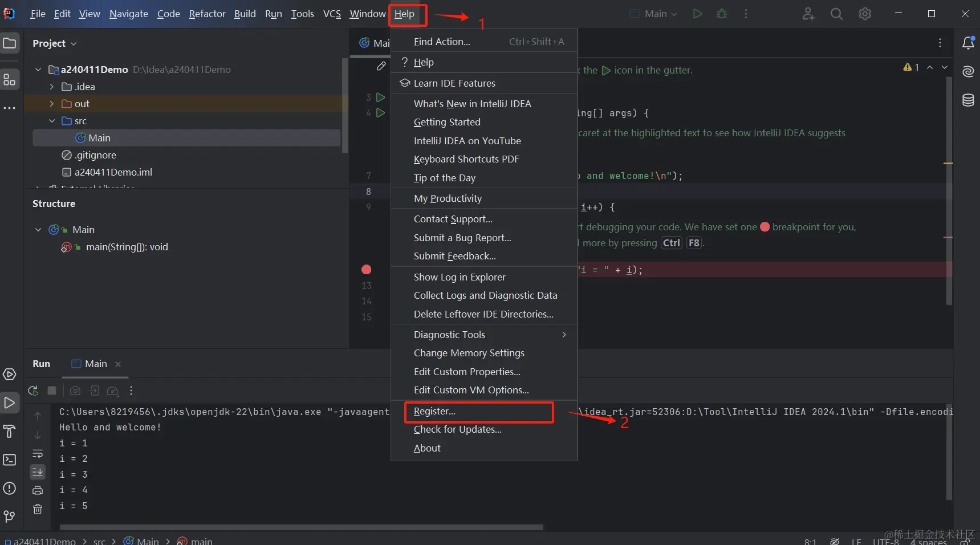This screenshot has width=980, height=545.
Task: Click the thread dump camera icon
Action: pyautogui.click(x=75, y=391)
